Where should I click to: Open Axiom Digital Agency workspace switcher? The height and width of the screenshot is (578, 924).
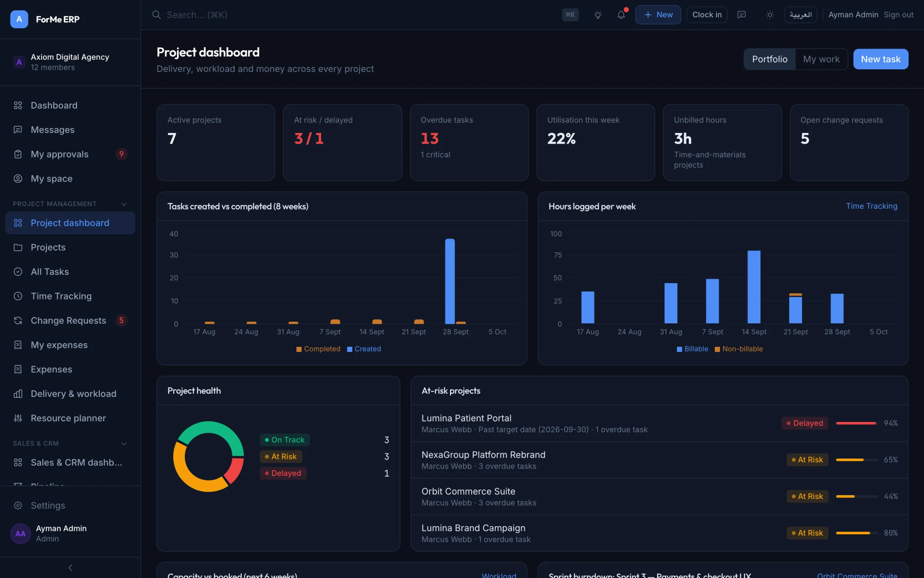[70, 62]
